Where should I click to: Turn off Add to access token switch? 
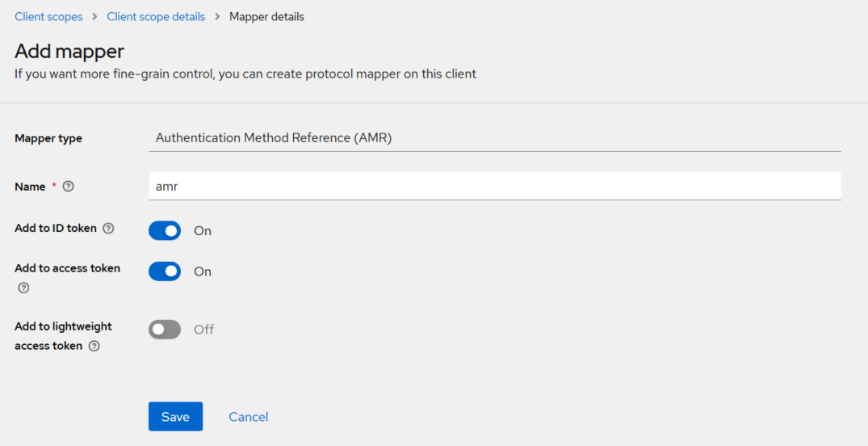click(165, 271)
